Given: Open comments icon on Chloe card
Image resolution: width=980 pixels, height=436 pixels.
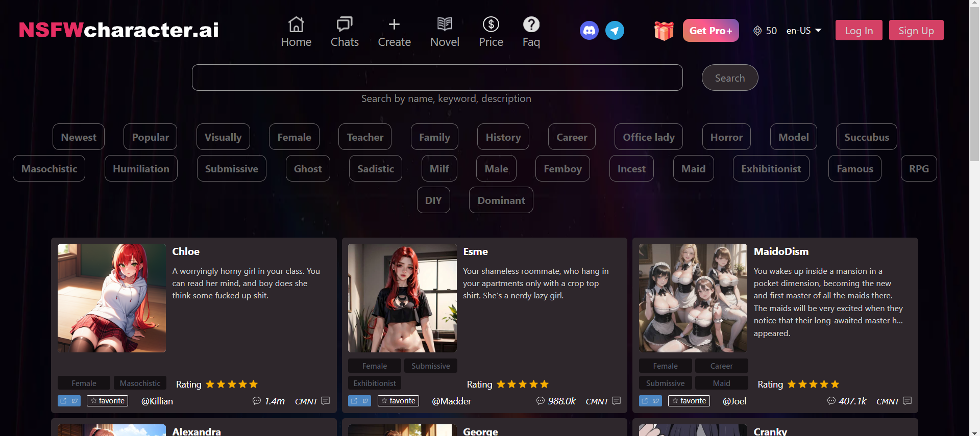Looking at the screenshot, I should (325, 401).
